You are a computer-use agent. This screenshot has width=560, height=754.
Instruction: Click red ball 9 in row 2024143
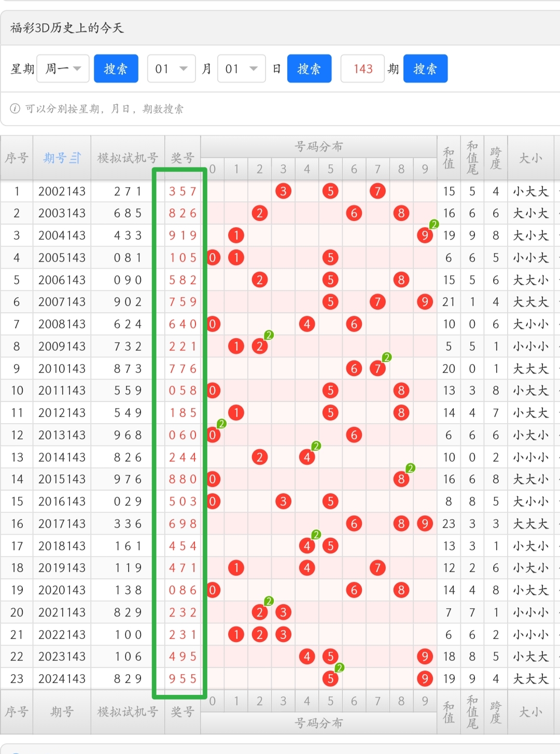pyautogui.click(x=425, y=679)
